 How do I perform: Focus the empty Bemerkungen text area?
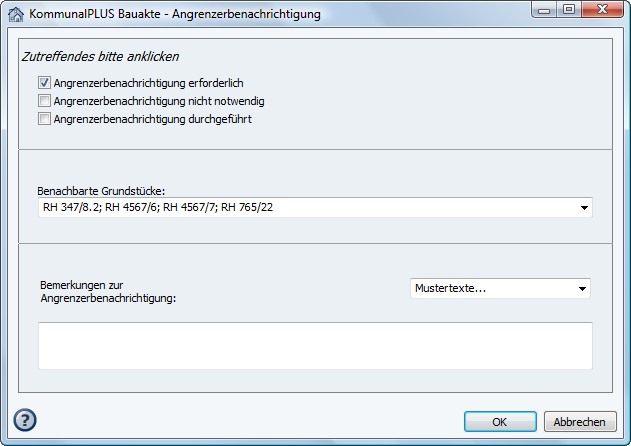pos(314,346)
